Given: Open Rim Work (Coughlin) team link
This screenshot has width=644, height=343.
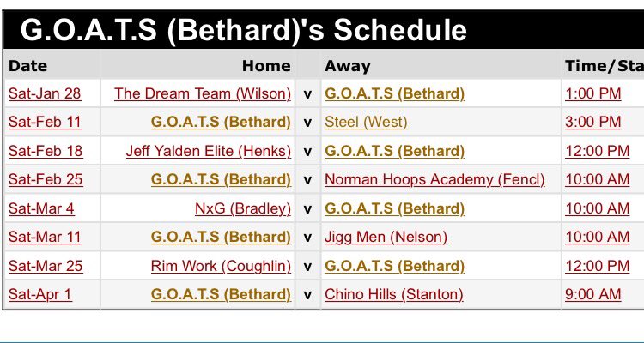Looking at the screenshot, I should pos(221,266).
